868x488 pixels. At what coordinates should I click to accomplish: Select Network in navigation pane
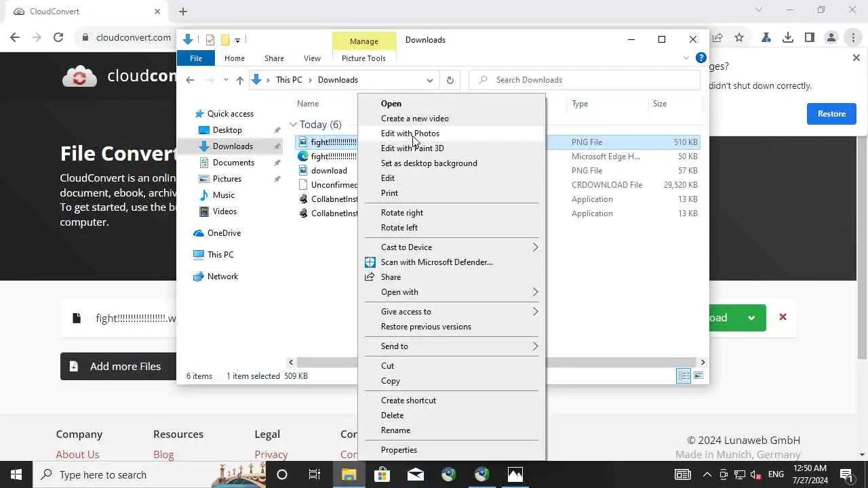pos(222,277)
